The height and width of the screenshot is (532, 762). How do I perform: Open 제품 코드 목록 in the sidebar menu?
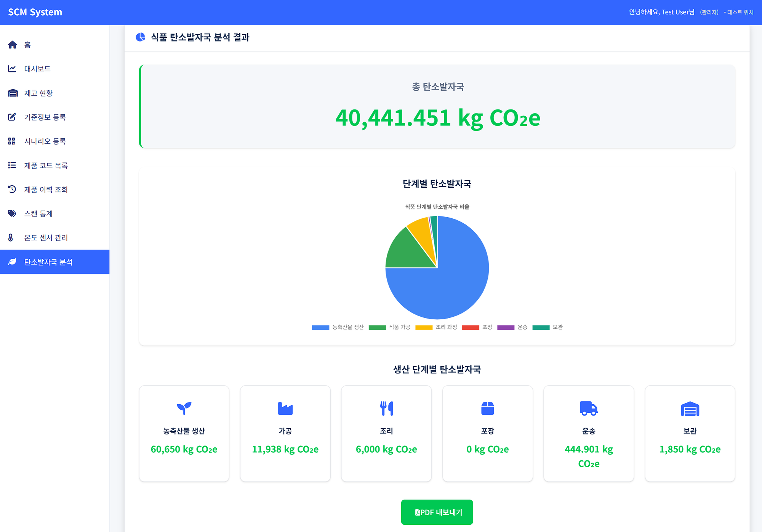pyautogui.click(x=46, y=165)
